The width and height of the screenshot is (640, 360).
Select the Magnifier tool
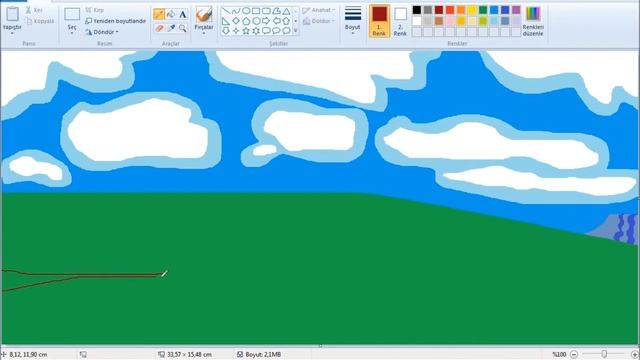pyautogui.click(x=182, y=28)
